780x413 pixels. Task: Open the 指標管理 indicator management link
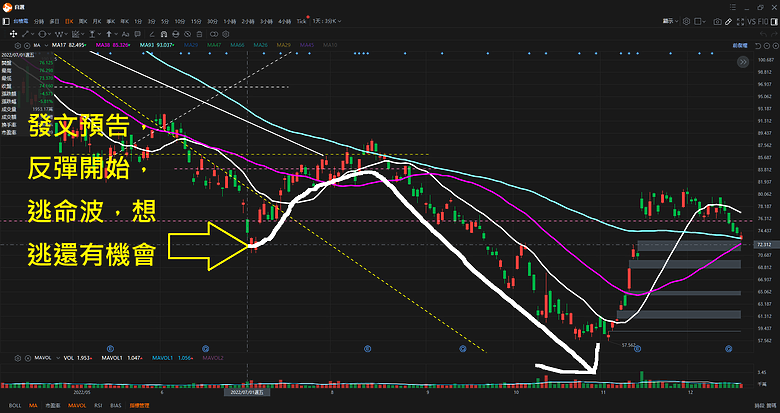pyautogui.click(x=138, y=405)
